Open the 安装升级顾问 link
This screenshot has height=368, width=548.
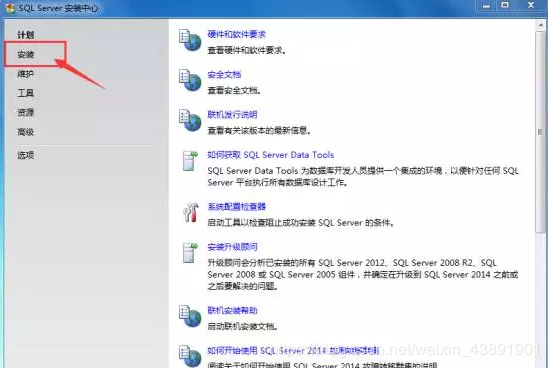(x=232, y=247)
